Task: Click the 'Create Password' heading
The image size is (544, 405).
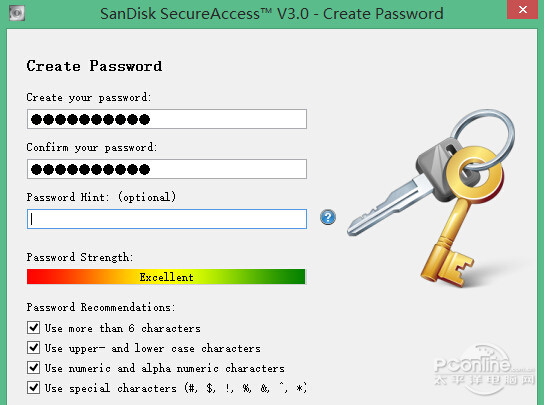Action: click(94, 66)
